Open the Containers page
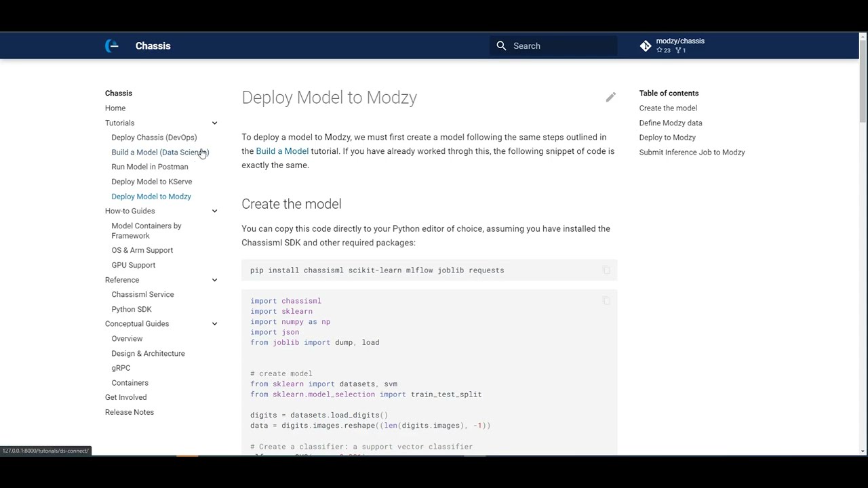The width and height of the screenshot is (868, 488). click(x=130, y=383)
